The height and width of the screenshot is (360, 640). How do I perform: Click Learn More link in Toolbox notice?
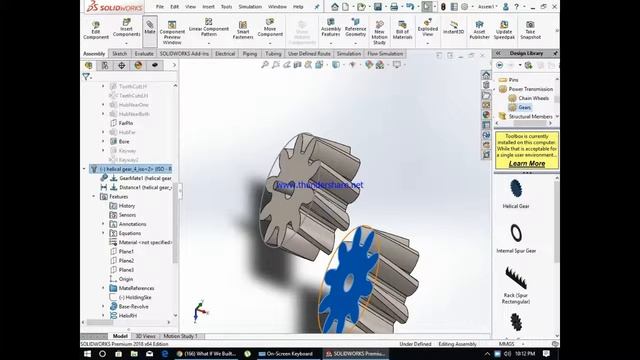point(527,164)
